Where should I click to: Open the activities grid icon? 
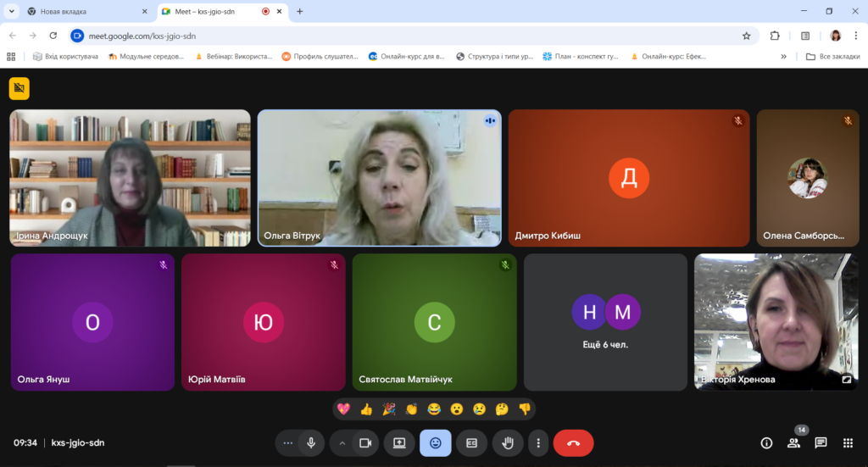(x=848, y=442)
